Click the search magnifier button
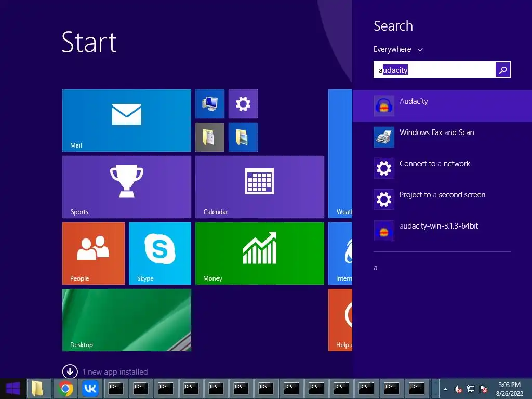The width and height of the screenshot is (532, 399). click(x=503, y=70)
